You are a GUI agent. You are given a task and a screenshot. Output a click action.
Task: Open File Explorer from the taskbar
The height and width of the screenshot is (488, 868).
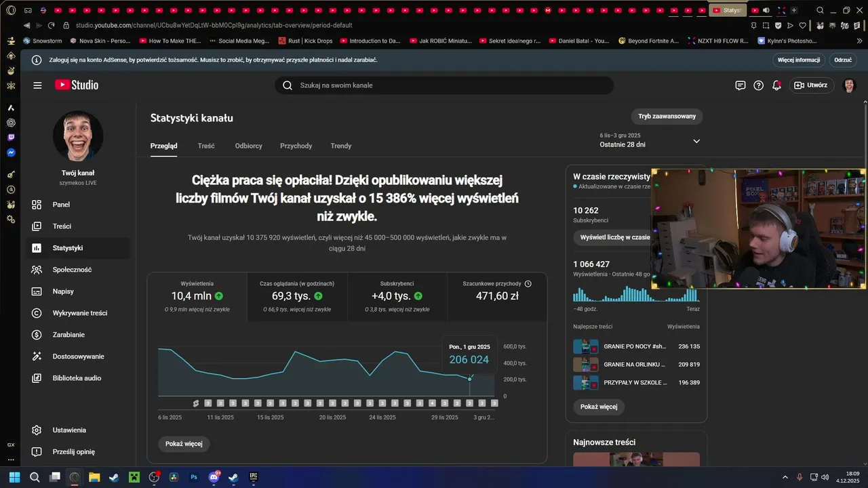pyautogui.click(x=94, y=477)
